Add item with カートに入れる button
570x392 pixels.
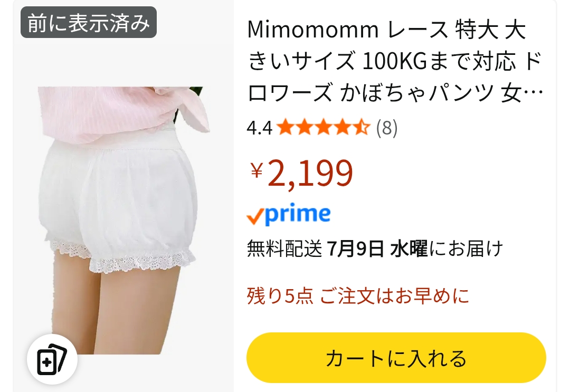(396, 358)
